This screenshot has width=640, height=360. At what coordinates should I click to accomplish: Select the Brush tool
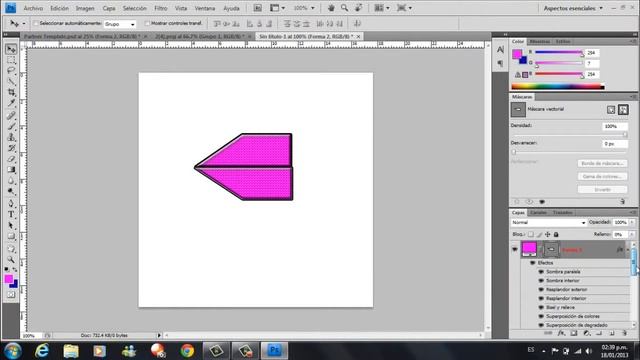point(11,127)
